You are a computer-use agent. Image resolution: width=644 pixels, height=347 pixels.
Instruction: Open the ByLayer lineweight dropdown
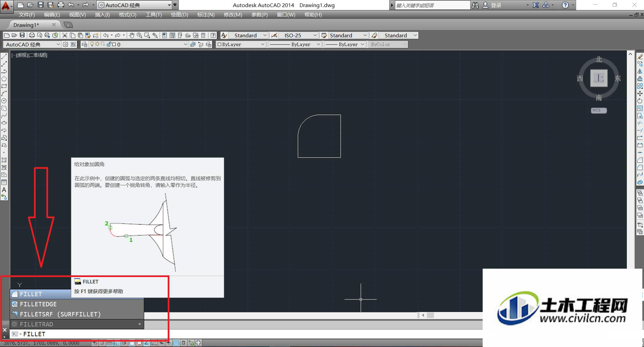(345, 44)
